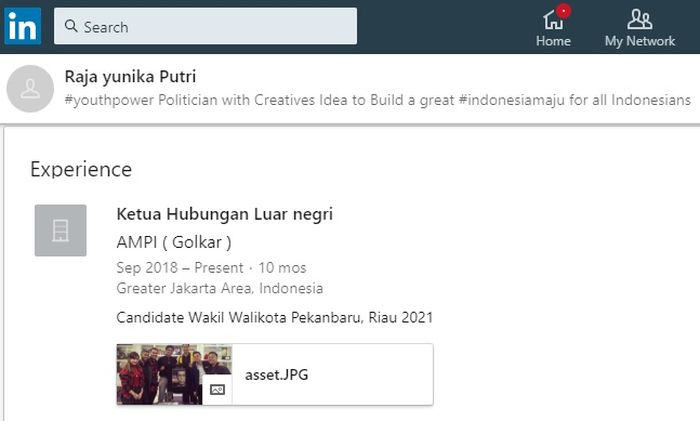The width and height of the screenshot is (700, 421).
Task: Click Candidate Wakil Walikota Pekanbaru description
Action: 275,317
